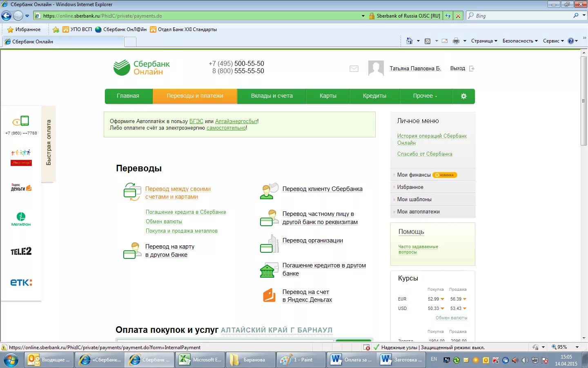Open messages envelope icon near user name

354,69
